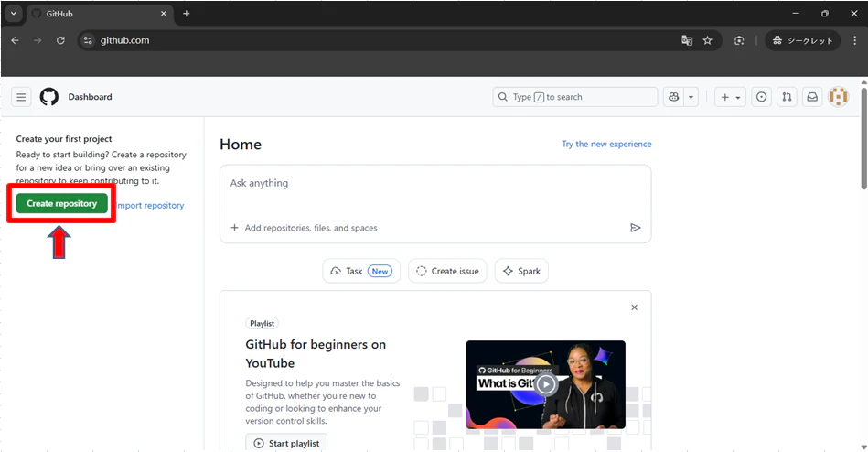Select the GitHub browser tab

pyautogui.click(x=100, y=14)
